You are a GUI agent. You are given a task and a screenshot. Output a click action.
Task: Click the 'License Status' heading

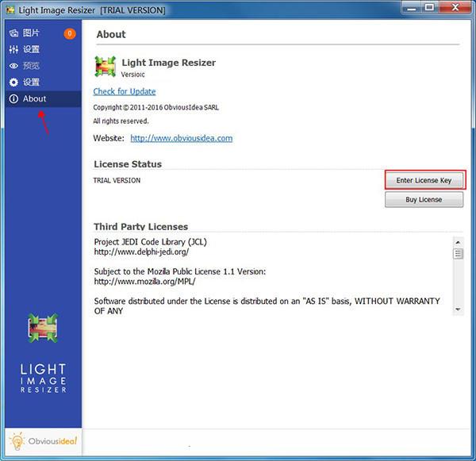[128, 164]
